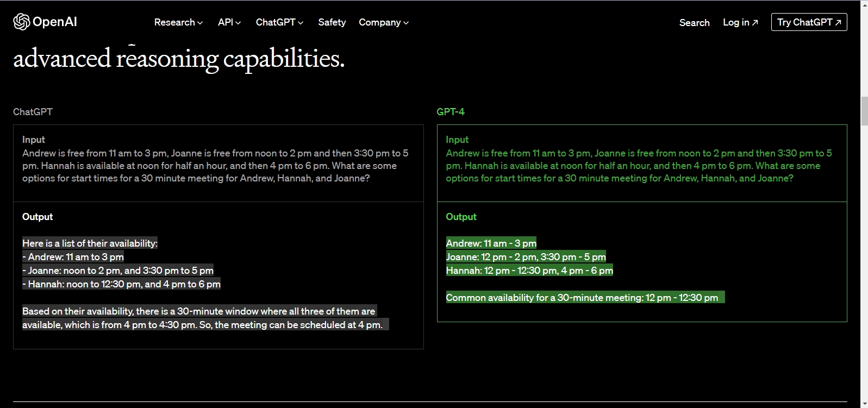Viewport: 868px width, 408px height.
Task: Open the Safety page link
Action: click(332, 22)
